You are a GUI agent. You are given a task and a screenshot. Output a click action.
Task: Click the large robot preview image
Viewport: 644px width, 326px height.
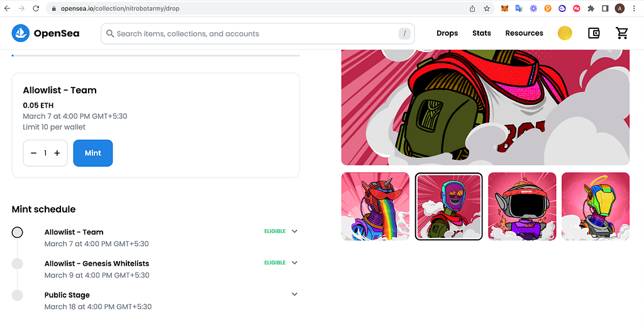[x=486, y=107]
